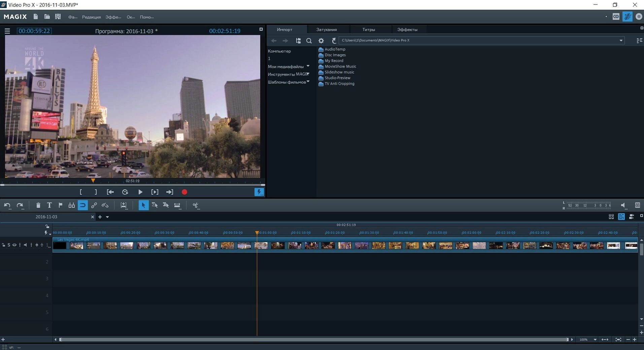Click the insert mode icon in toolbar
Image resolution: width=644 pixels, height=350 pixels.
(124, 205)
